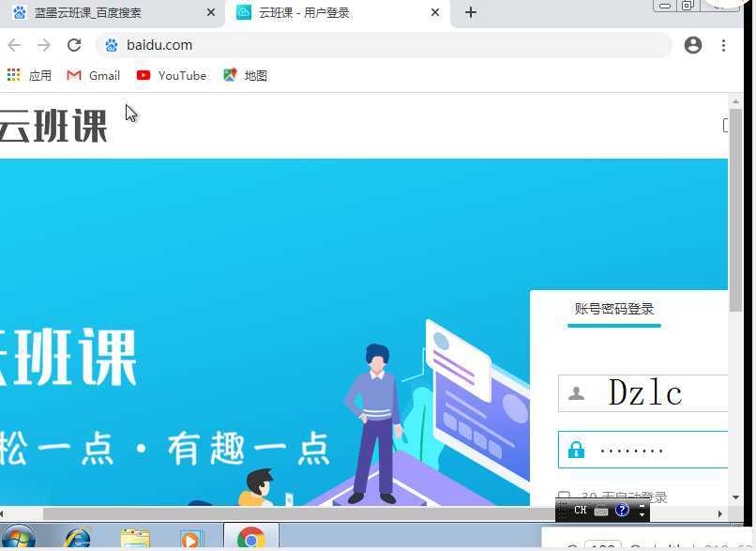The height and width of the screenshot is (551, 756).
Task: Toggle the 30天自动登录 checkbox
Action: pos(564,496)
